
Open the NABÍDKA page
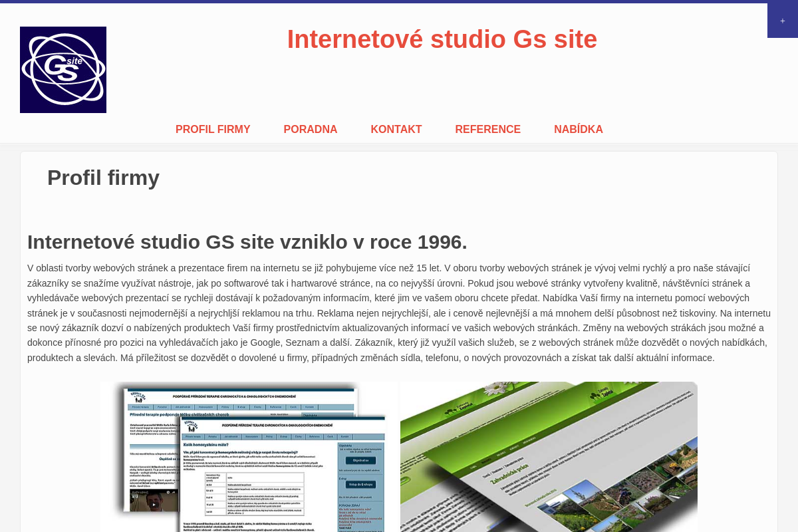point(579,129)
